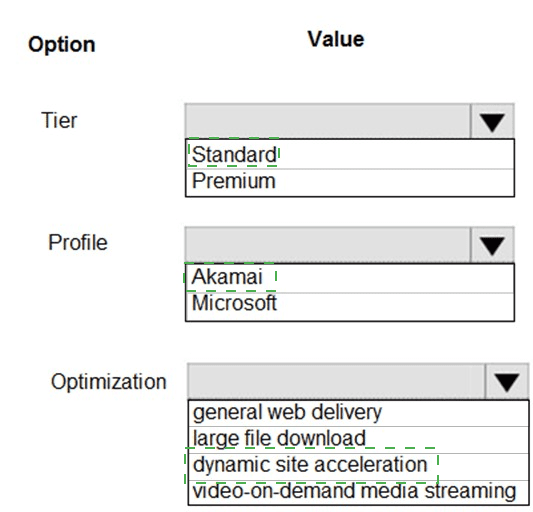Click the Profile row label
The height and width of the screenshot is (512, 533).
tap(78, 242)
